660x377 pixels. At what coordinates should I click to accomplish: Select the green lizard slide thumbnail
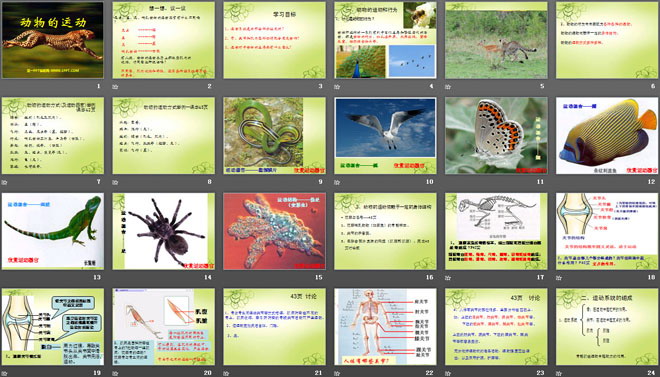53,231
